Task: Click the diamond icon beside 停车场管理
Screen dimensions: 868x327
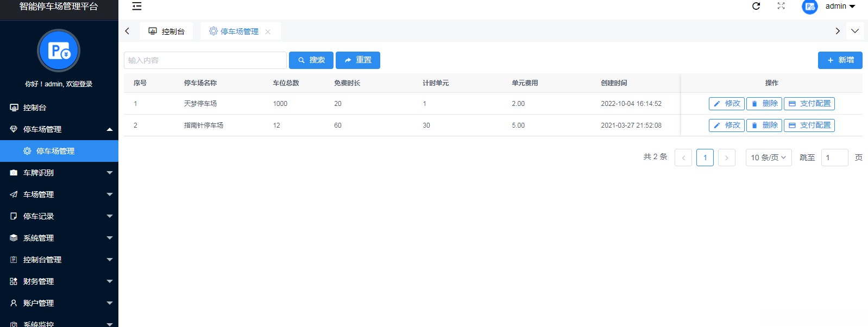Action: pyautogui.click(x=14, y=129)
